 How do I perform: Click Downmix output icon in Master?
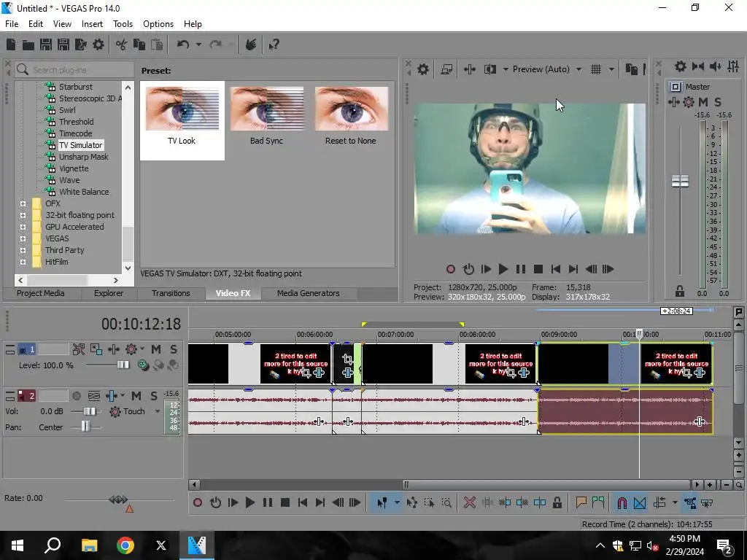[x=698, y=66]
